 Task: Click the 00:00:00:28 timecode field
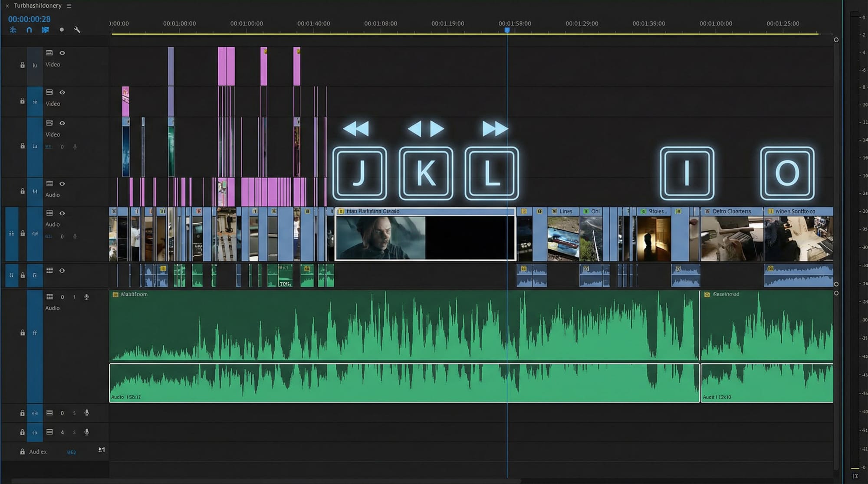(29, 19)
